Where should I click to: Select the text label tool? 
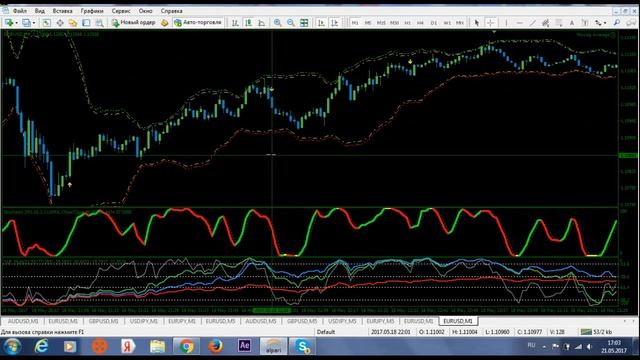[585, 23]
